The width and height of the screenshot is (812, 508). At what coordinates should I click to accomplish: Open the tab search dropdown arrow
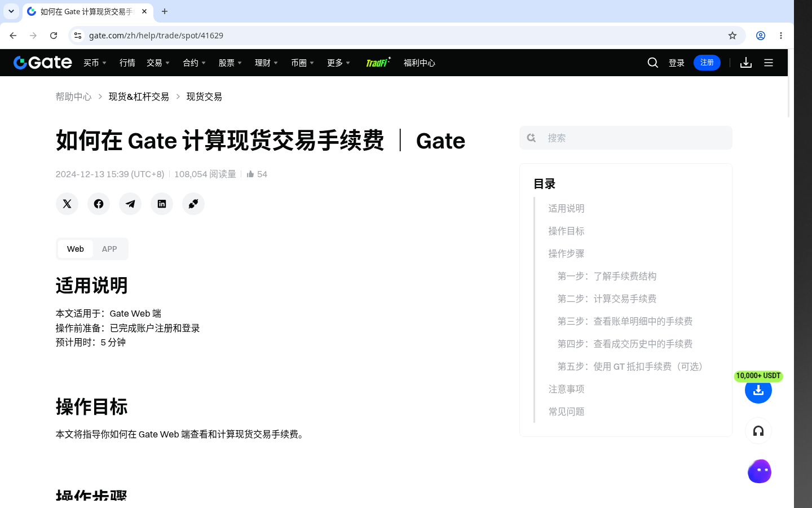11,11
